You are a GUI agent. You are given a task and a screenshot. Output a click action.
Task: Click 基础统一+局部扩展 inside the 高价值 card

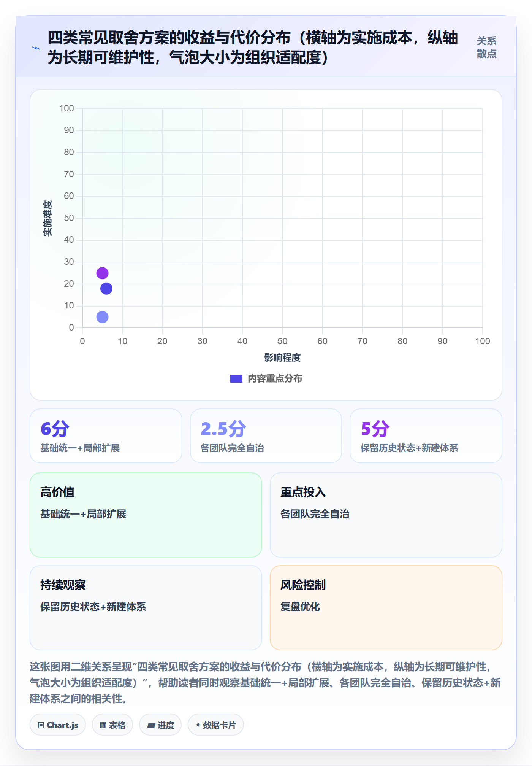tap(83, 514)
